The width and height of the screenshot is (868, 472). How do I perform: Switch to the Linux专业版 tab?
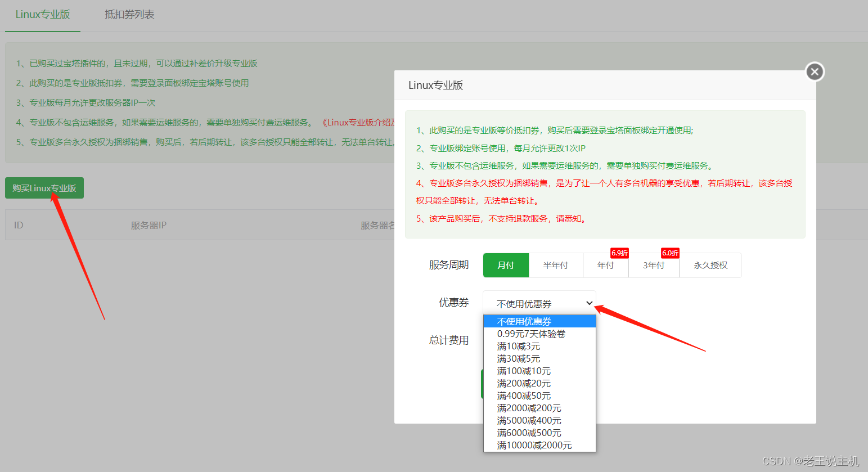tap(43, 15)
